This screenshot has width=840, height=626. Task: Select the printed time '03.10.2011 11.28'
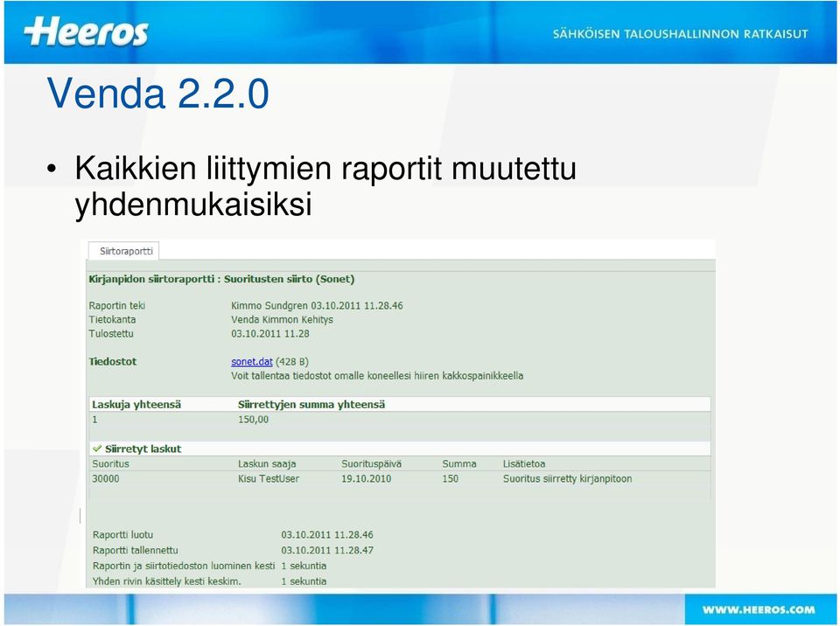click(270, 334)
